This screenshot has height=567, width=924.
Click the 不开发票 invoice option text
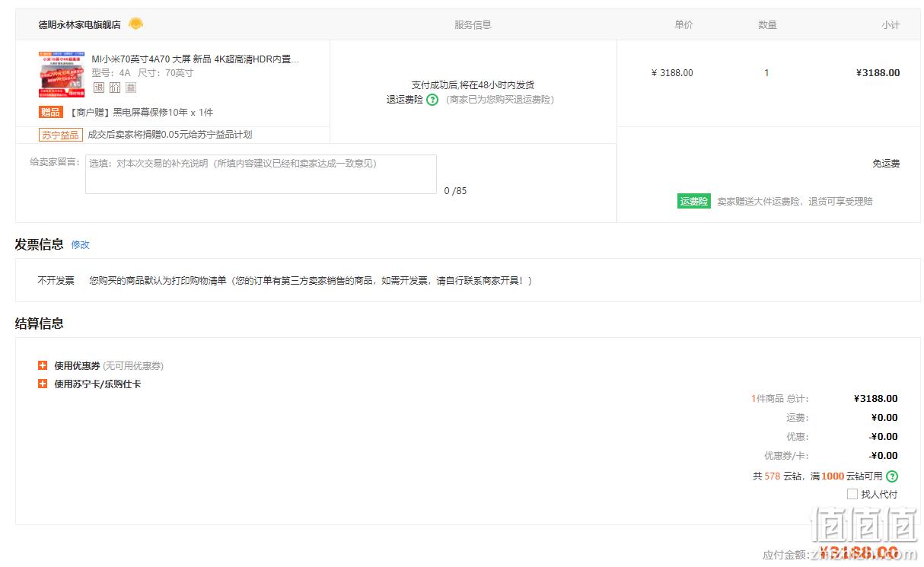pyautogui.click(x=56, y=281)
